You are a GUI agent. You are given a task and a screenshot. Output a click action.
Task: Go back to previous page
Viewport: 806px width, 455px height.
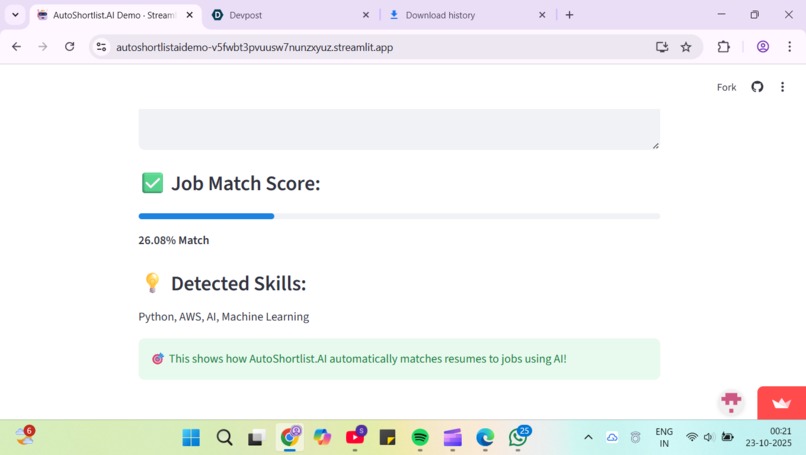pyautogui.click(x=16, y=47)
